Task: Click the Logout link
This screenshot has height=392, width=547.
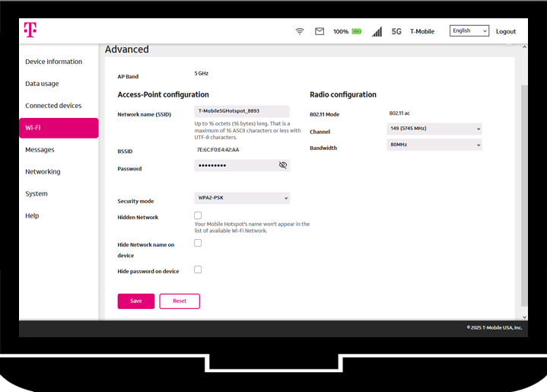Action: 506,32
